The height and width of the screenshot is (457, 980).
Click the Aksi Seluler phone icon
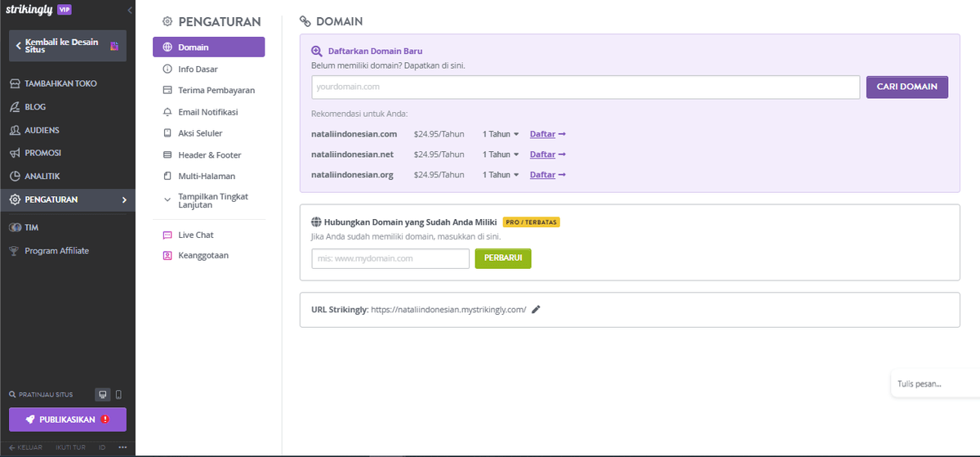(167, 133)
